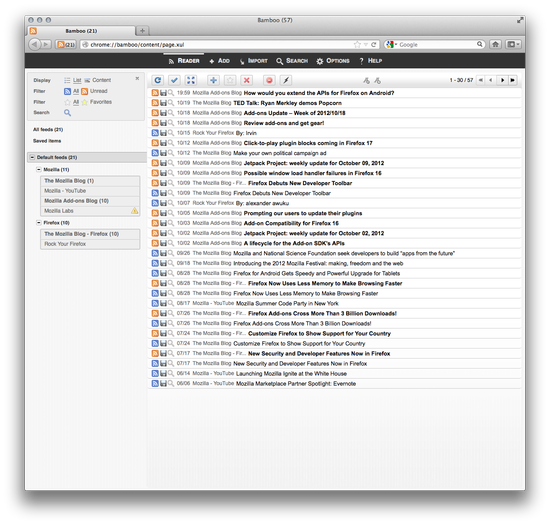The image size is (550, 525).
Task: Click the refresh feeds toolbar icon
Action: click(157, 80)
